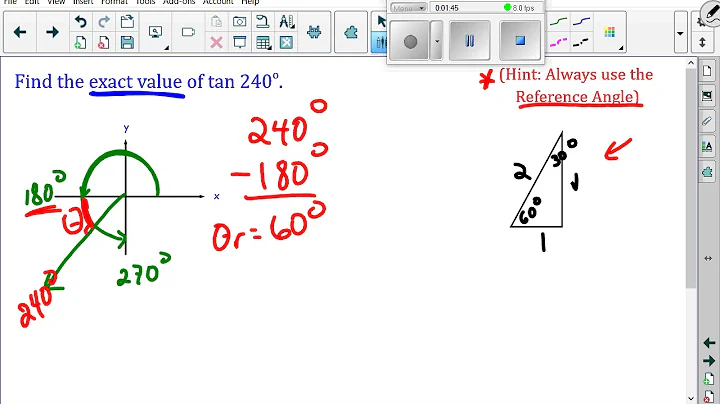The image size is (720, 404).
Task: Show the screen shade
Action: pyautogui.click(x=240, y=43)
